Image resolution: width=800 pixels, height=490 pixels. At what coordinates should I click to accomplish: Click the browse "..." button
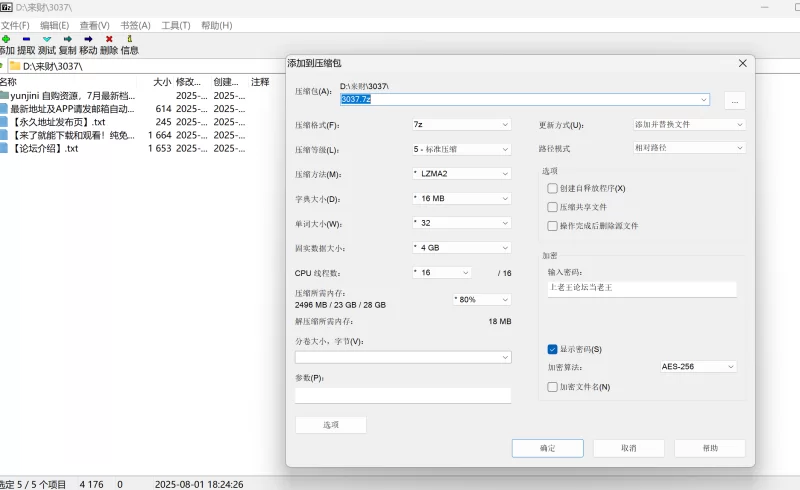(735, 101)
